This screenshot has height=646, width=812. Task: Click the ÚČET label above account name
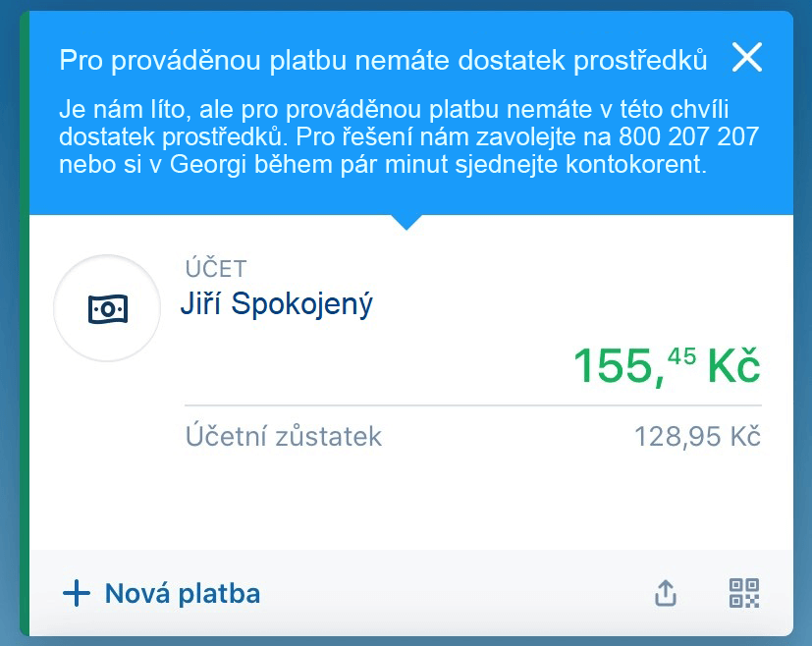pos(216,268)
